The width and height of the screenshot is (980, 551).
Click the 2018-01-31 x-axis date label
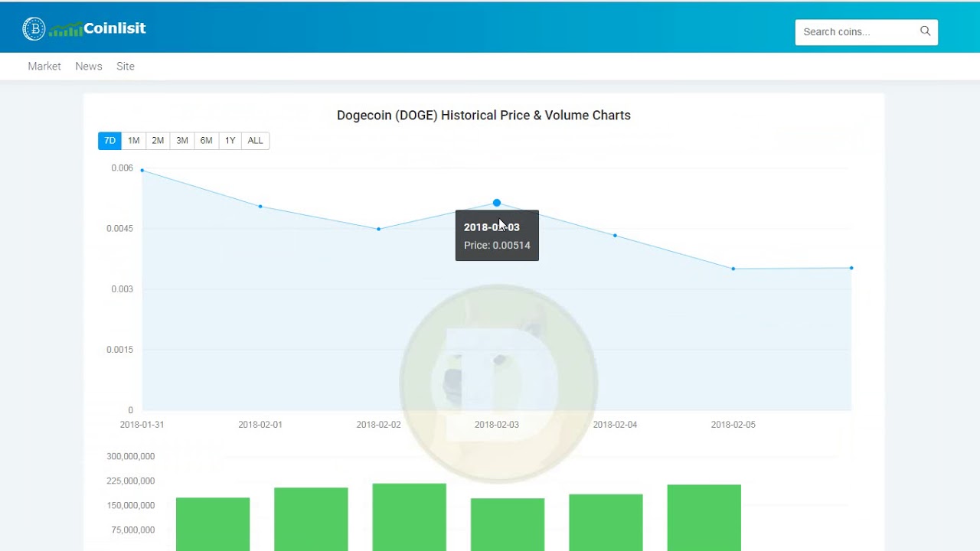coord(142,425)
